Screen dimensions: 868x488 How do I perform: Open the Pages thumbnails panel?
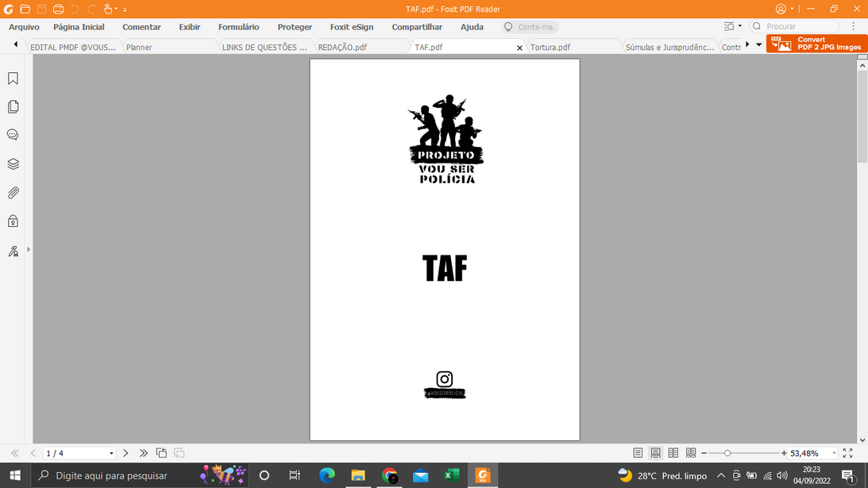[13, 107]
